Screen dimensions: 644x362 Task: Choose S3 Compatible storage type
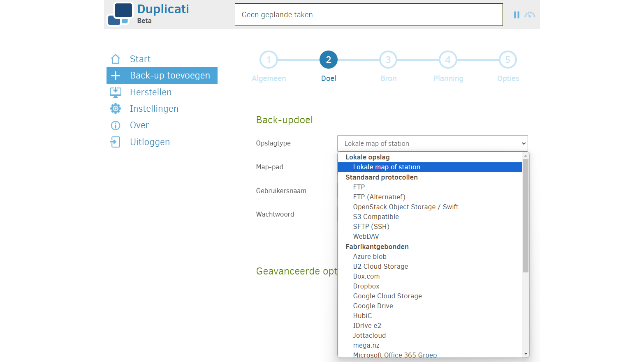[x=375, y=217]
